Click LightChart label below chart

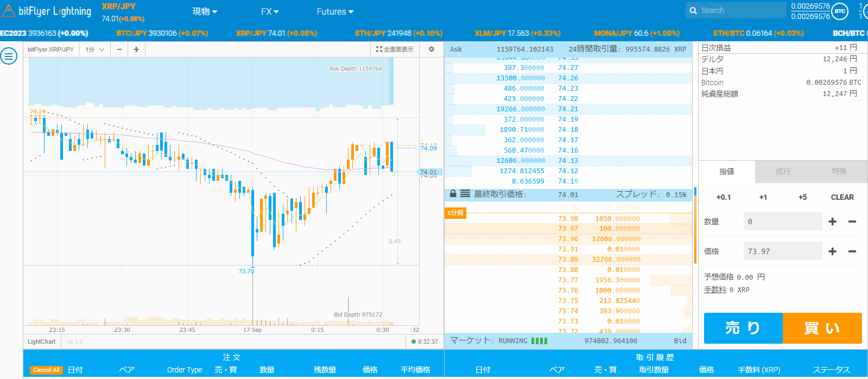[41, 342]
